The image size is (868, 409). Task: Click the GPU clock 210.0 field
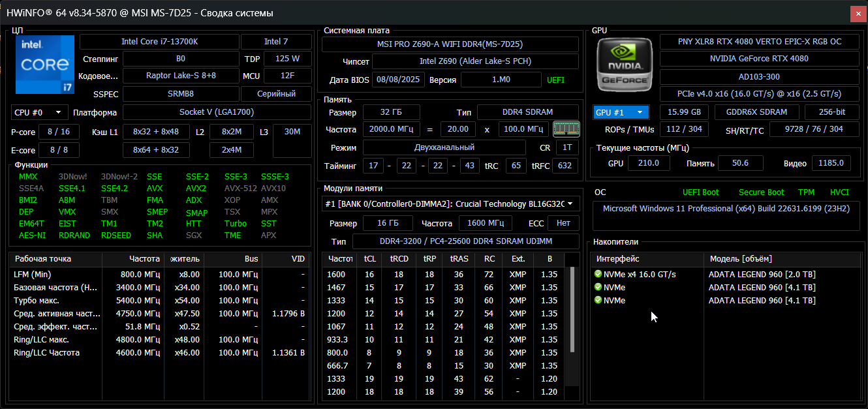pos(649,163)
